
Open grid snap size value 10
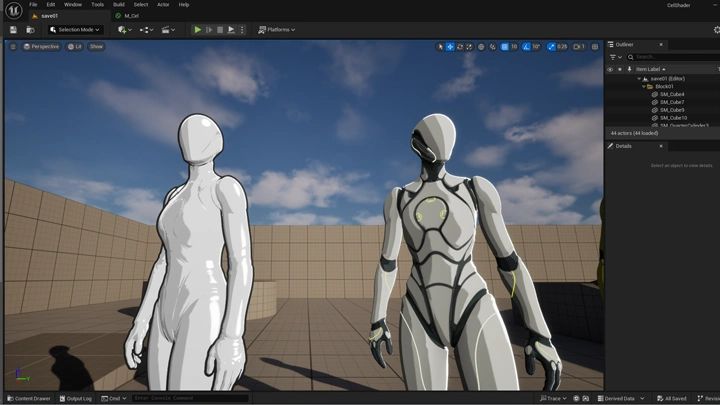514,47
